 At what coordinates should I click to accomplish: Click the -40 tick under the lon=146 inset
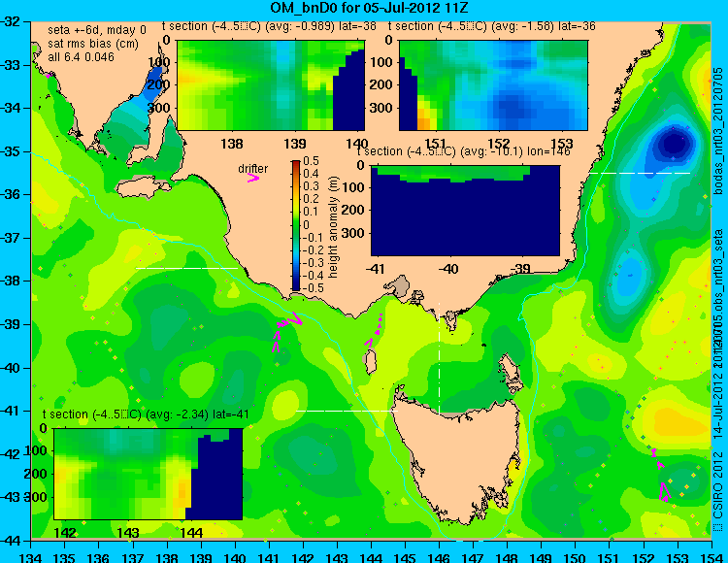448,269
